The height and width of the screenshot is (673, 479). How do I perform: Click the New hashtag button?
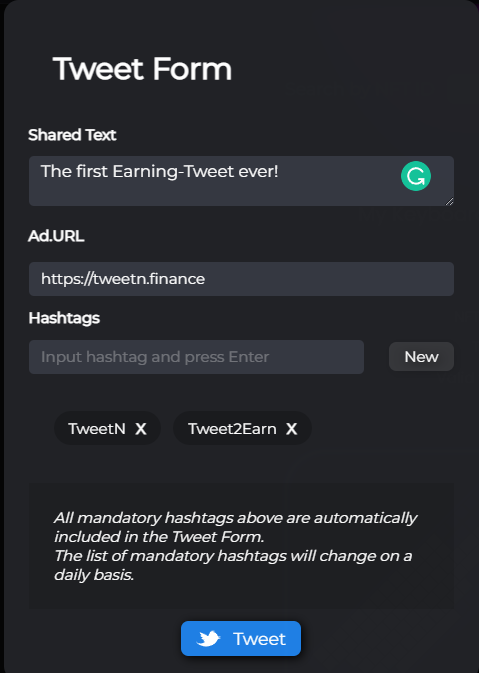421,357
